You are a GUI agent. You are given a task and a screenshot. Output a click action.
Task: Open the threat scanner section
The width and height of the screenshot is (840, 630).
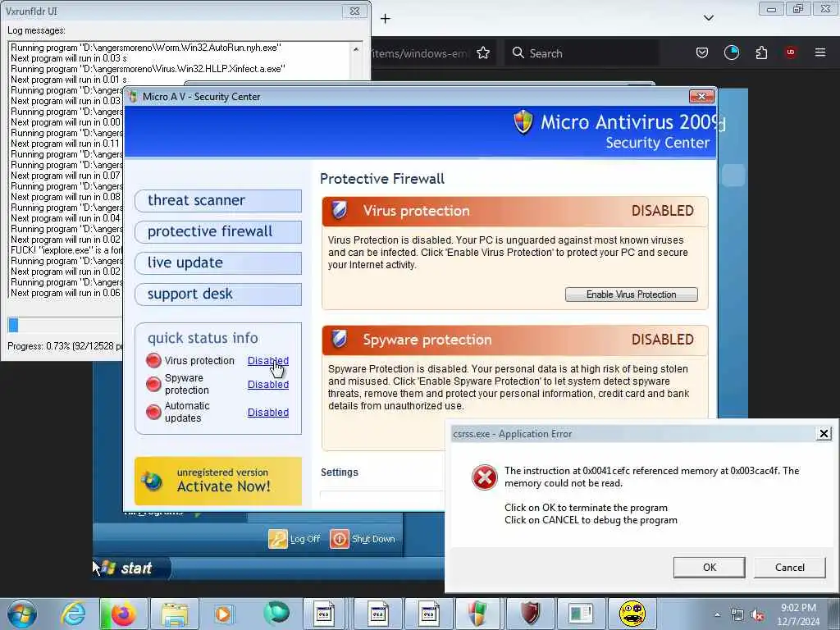pos(218,200)
